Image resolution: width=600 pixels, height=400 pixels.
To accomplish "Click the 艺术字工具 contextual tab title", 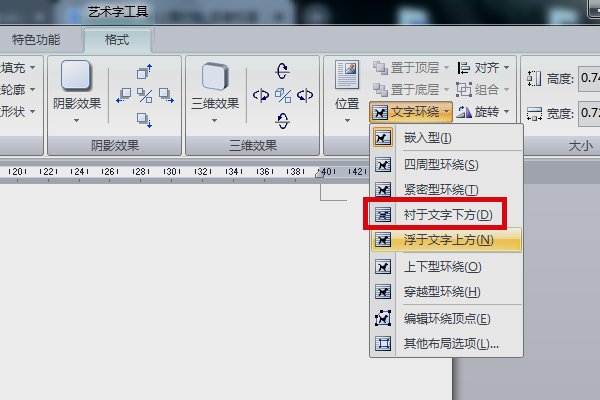I will tap(118, 12).
